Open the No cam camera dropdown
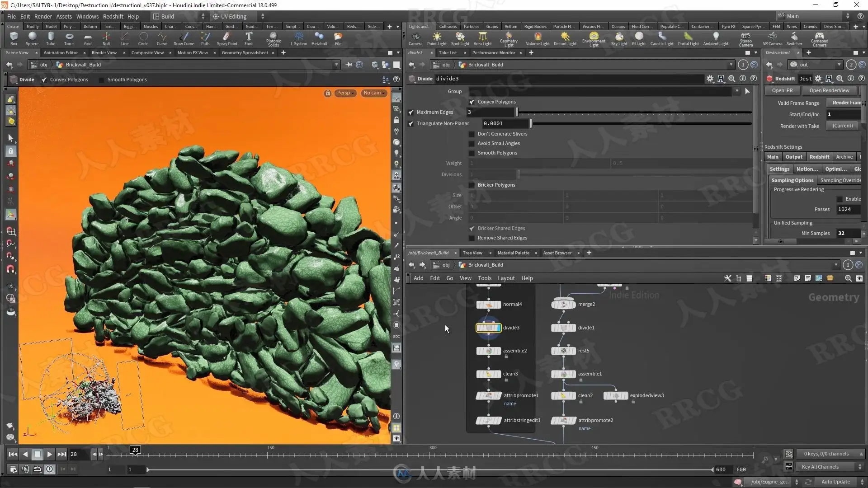The height and width of the screenshot is (488, 868). click(x=374, y=93)
